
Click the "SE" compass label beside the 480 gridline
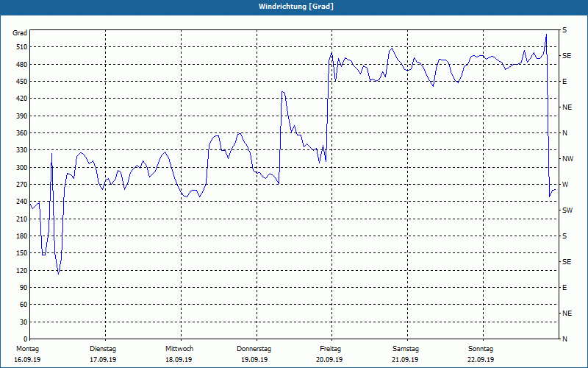[567, 56]
